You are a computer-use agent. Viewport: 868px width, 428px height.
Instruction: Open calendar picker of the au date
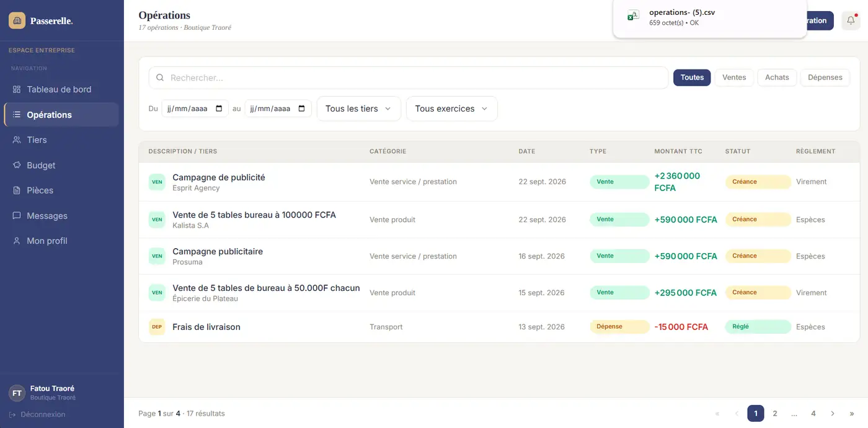[x=302, y=109]
